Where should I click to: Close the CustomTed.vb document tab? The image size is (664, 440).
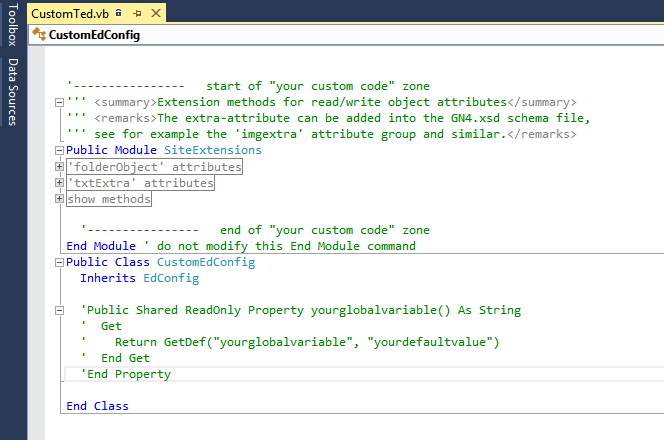coord(155,13)
